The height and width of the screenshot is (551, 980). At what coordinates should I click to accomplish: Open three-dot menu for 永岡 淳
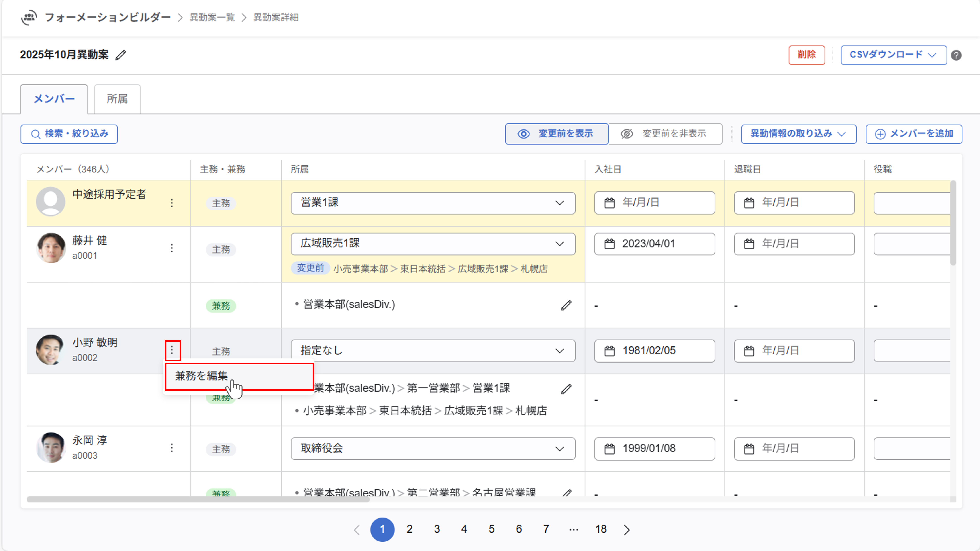click(172, 448)
